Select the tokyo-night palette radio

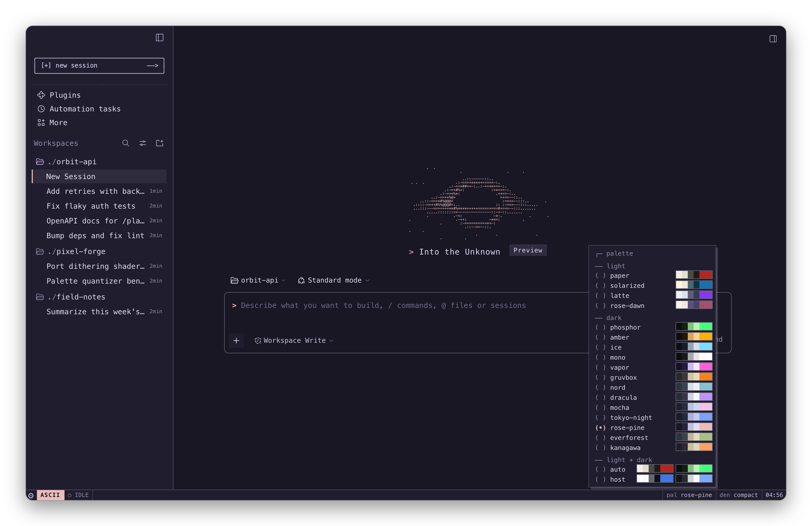point(601,417)
